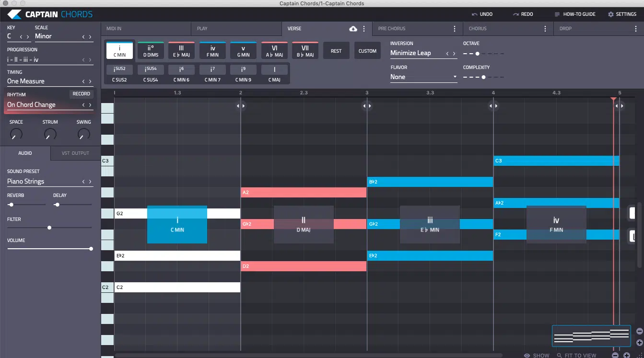Choose the C Min 7 chord variation
Viewport: 644px width, 358px height.
click(212, 74)
